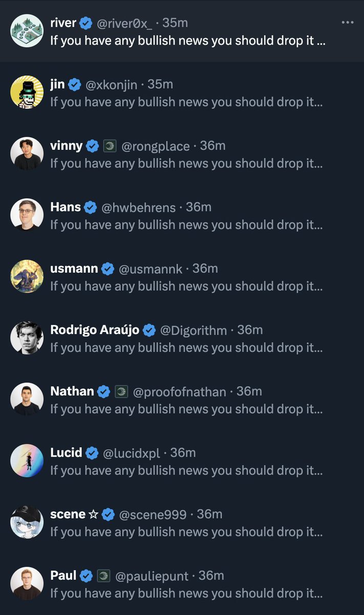Click the usmann display name
This screenshot has height=615, width=364.
[74, 269]
